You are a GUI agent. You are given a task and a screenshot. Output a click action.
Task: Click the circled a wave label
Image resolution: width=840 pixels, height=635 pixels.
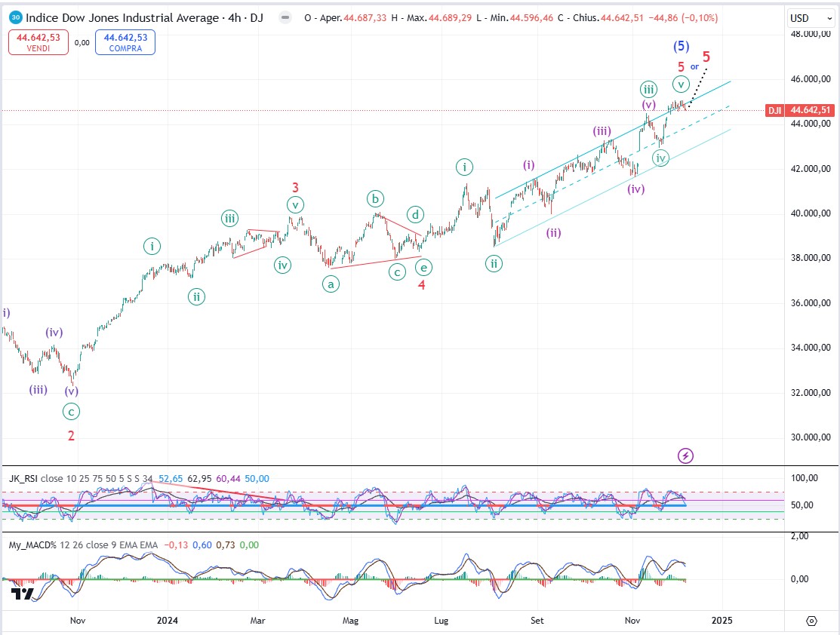pos(331,284)
